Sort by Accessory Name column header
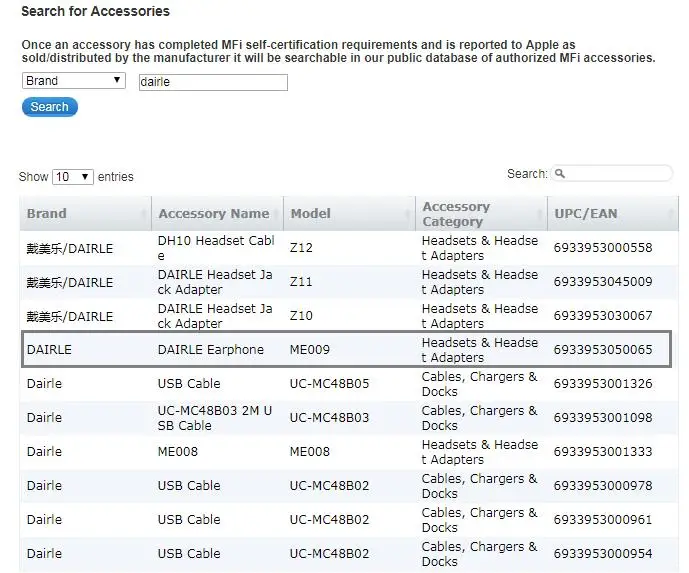The image size is (689, 573). tap(218, 214)
